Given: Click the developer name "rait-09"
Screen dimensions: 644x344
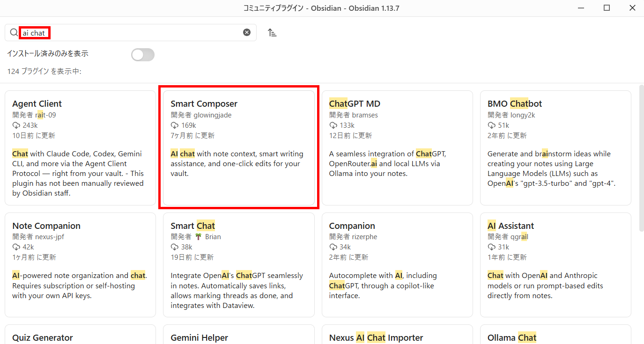Looking at the screenshot, I should [45, 115].
